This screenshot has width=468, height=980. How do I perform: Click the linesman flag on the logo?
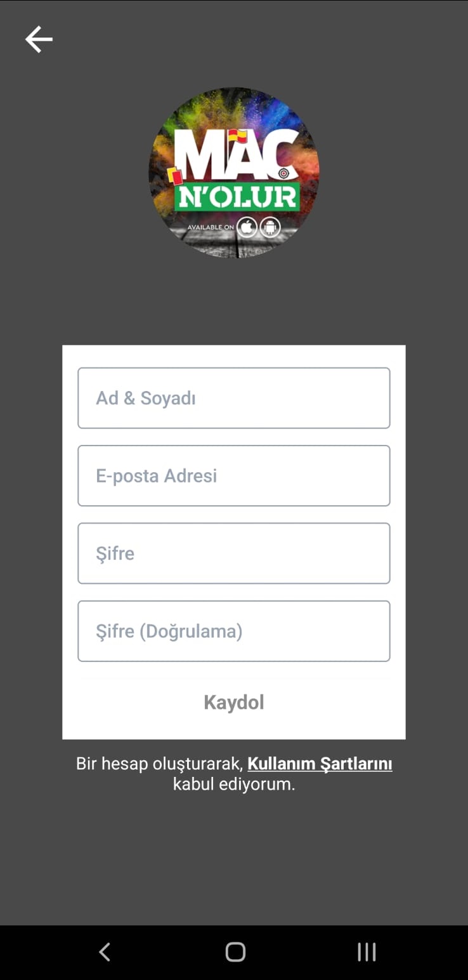click(238, 135)
